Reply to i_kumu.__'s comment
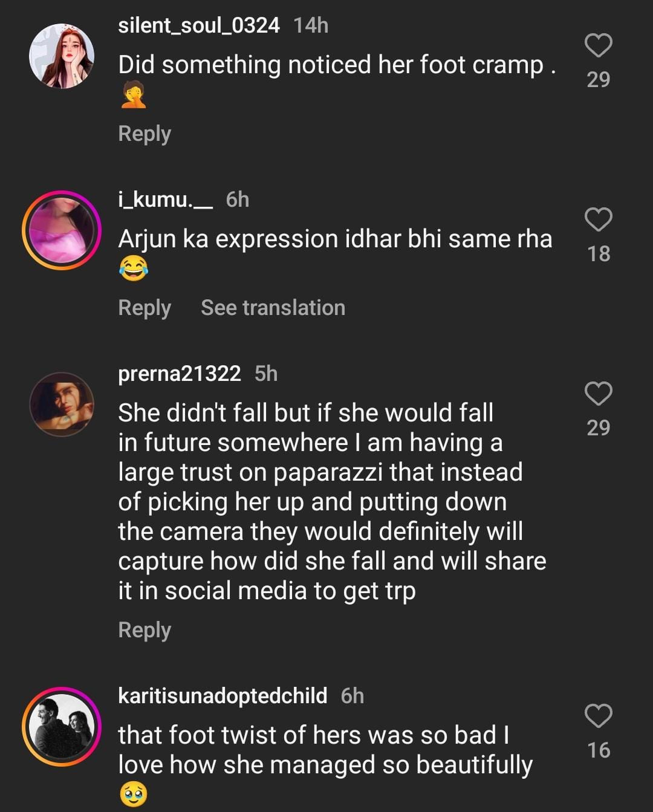This screenshot has width=653, height=812. (145, 308)
